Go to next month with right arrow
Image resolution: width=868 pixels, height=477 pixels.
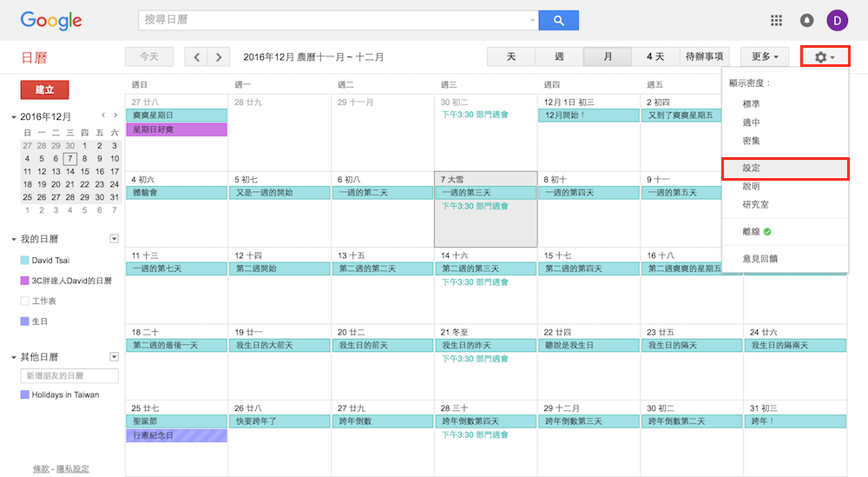(219, 57)
